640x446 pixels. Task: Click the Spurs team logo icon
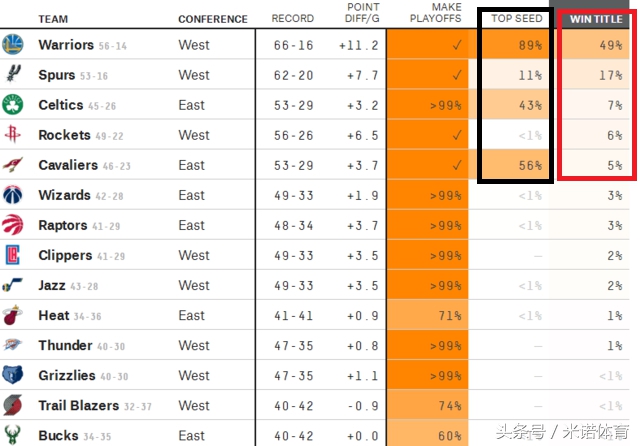pos(13,75)
